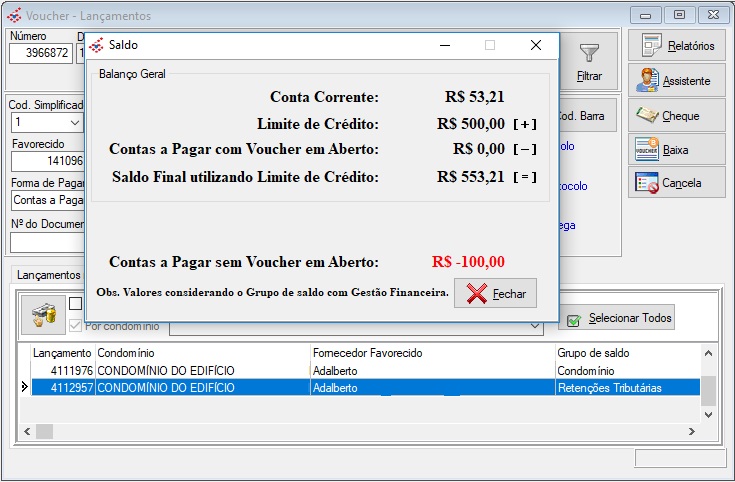The width and height of the screenshot is (735, 482).
Task: Click the Cheque button
Action: (x=677, y=116)
